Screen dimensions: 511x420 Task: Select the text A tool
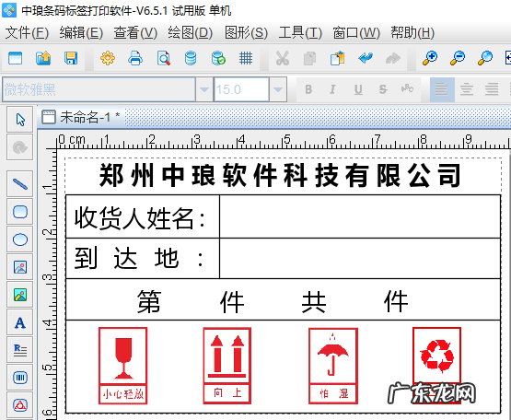pos(20,322)
